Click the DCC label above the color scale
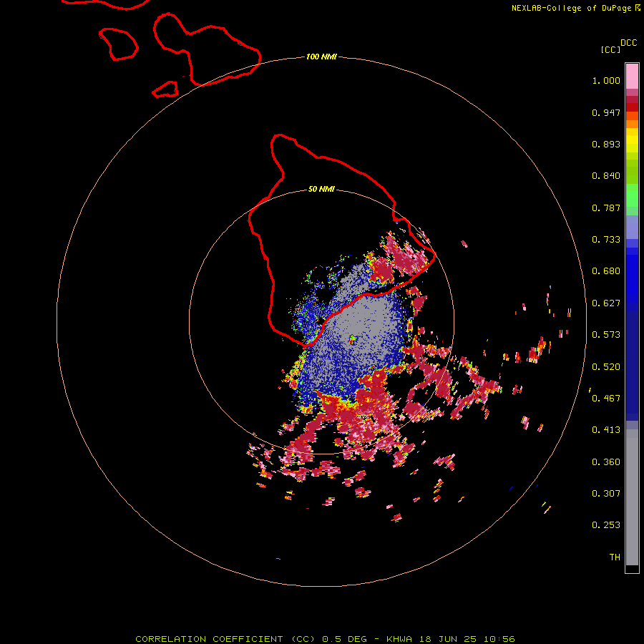 coord(629,43)
